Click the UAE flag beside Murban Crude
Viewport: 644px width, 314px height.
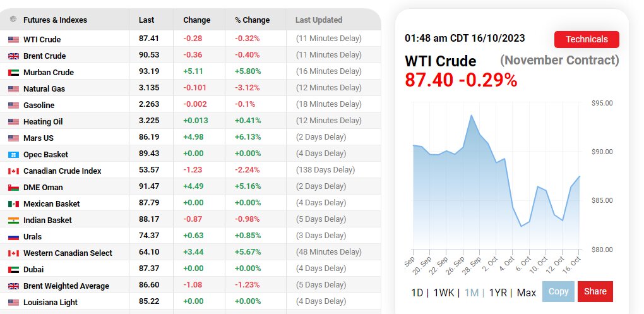click(13, 73)
